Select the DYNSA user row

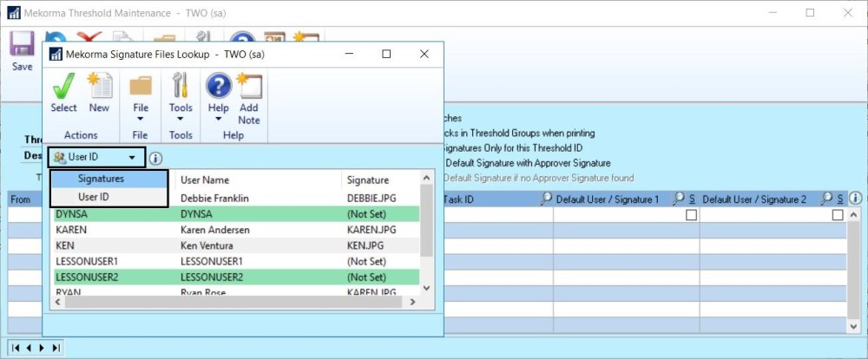236,213
